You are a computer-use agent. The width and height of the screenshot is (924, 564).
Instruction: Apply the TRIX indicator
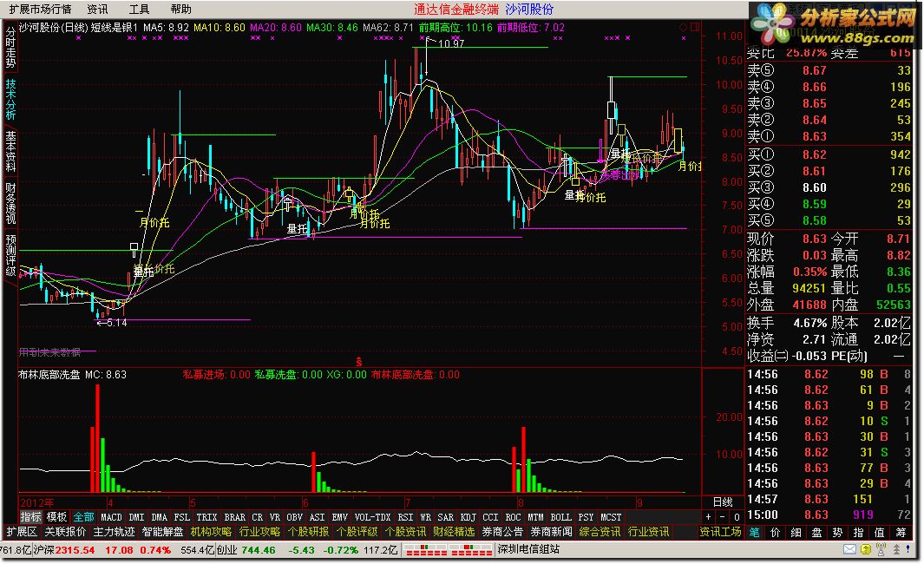click(206, 517)
